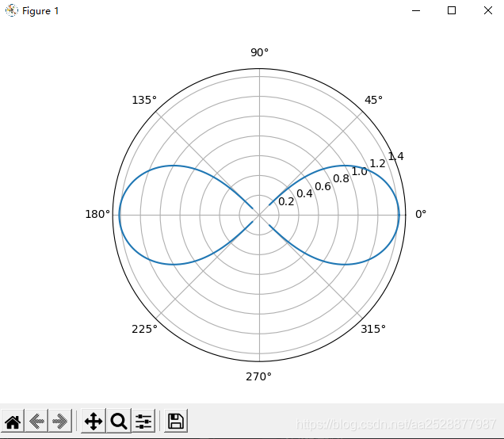Click the 225° angle label
Viewport: 504px width, 439px height.
pos(145,329)
